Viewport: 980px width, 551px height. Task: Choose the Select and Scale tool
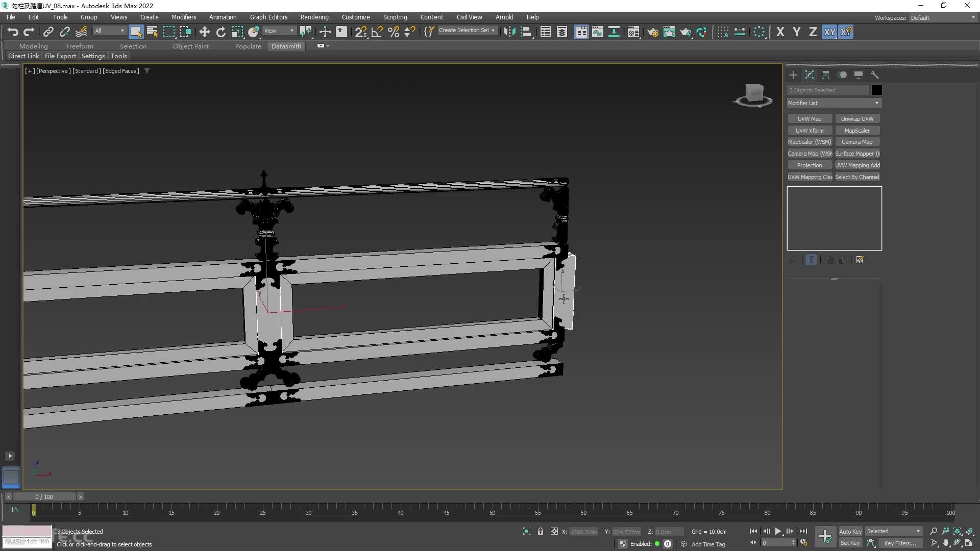pyautogui.click(x=237, y=32)
